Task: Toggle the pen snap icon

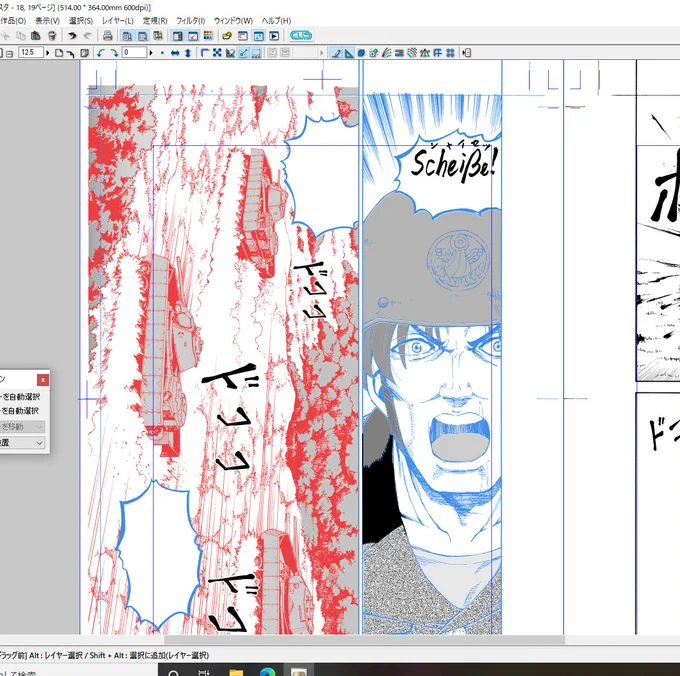Action: [x=336, y=53]
